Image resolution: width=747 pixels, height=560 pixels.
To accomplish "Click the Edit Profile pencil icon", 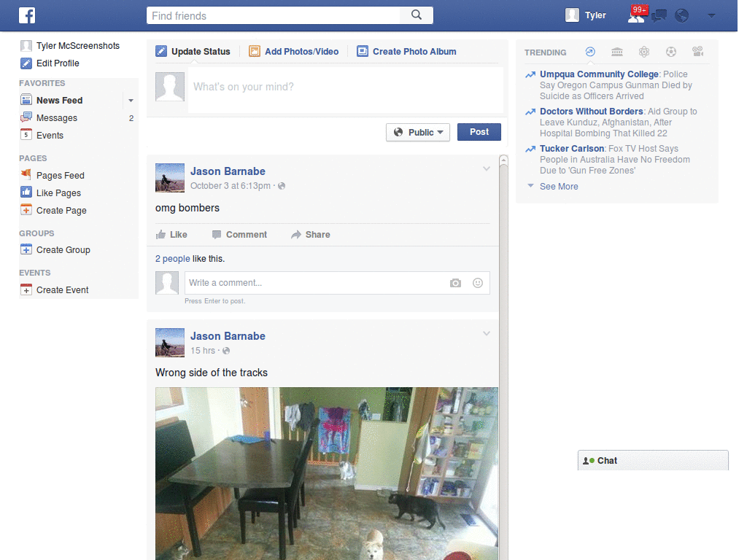I will (26, 63).
